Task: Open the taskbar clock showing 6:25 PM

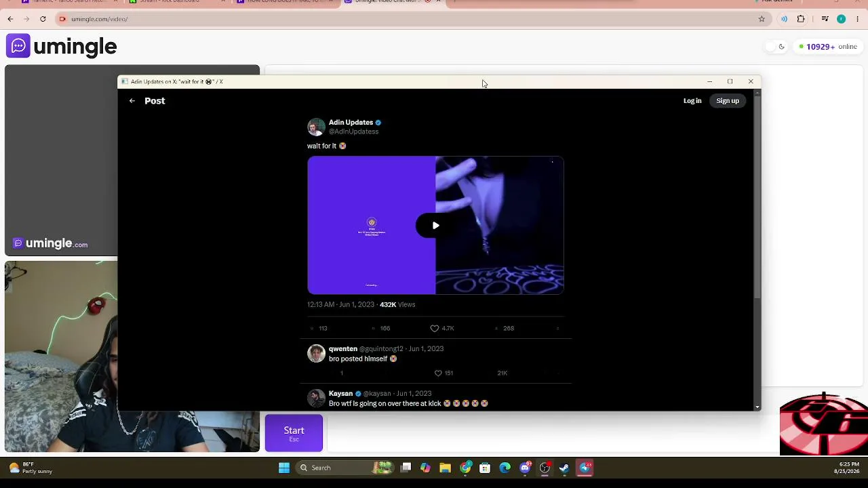Action: 847,468
